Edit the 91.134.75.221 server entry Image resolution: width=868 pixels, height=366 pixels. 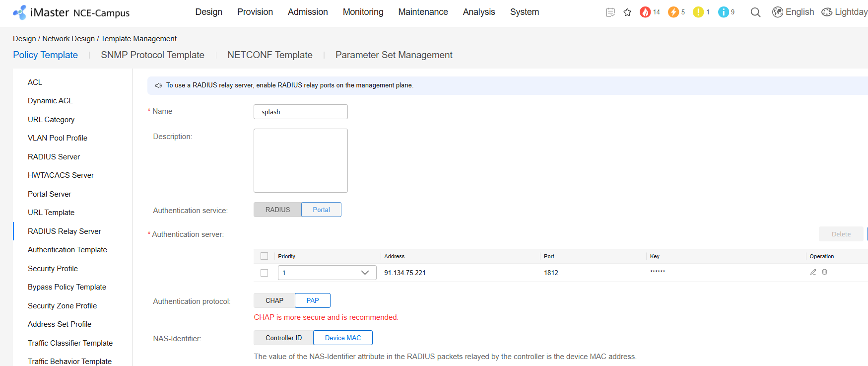(813, 272)
